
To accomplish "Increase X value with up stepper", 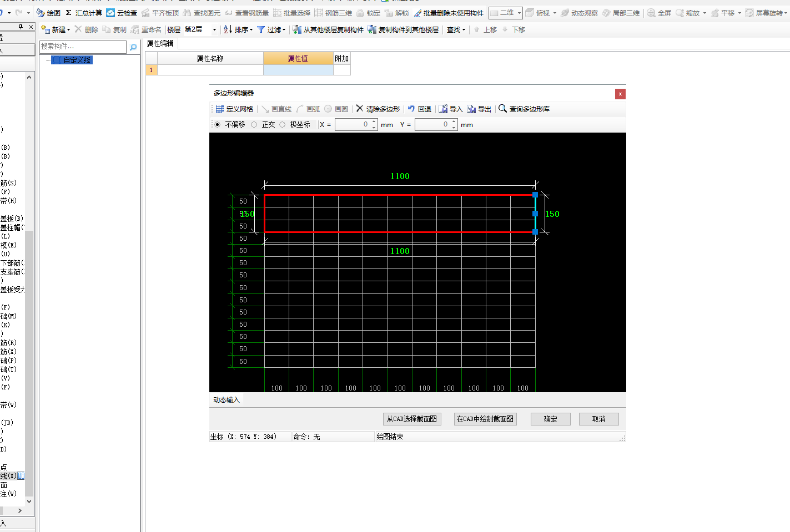I will (374, 121).
